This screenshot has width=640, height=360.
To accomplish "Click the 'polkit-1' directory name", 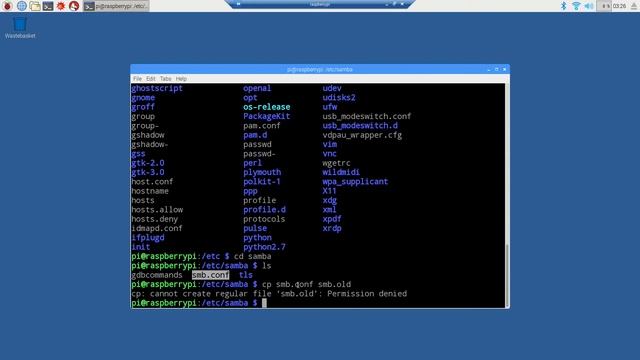I will coord(262,182).
